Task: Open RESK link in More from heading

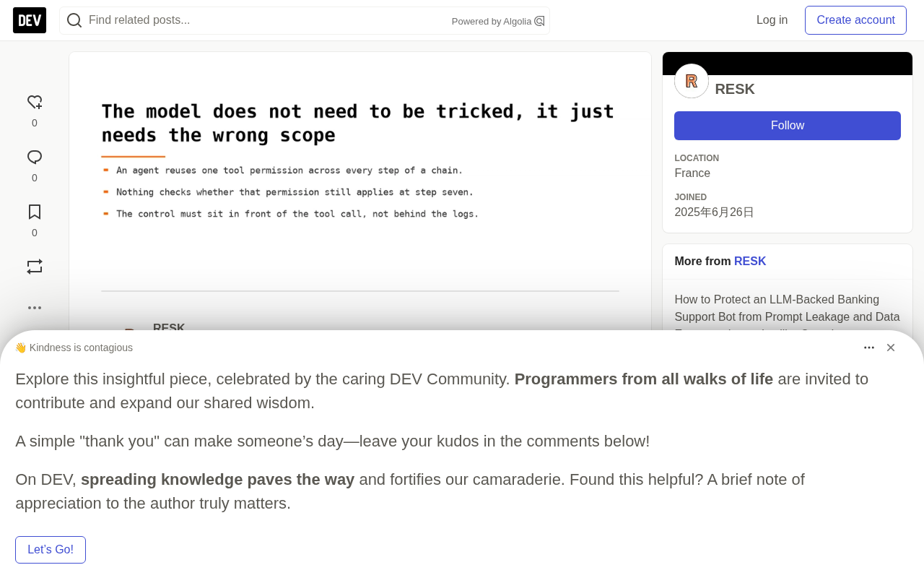Action: click(750, 262)
